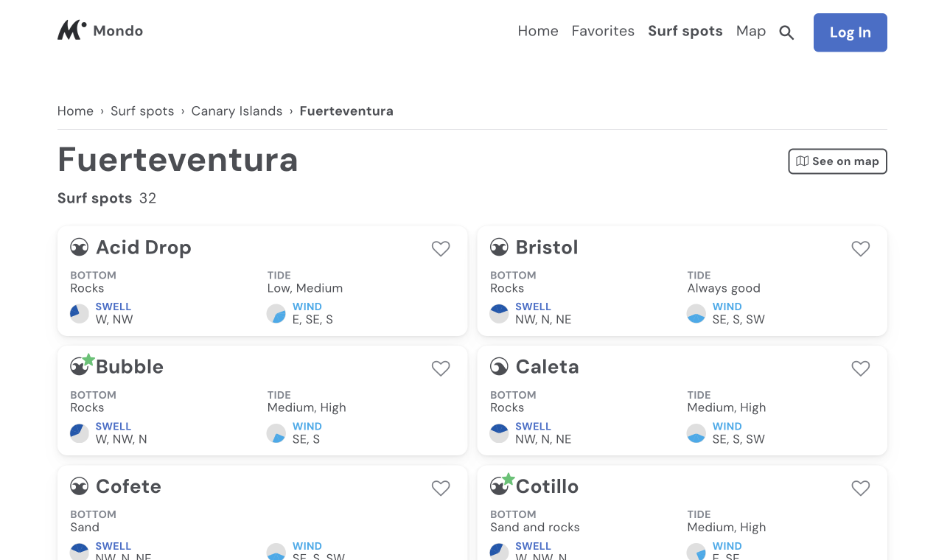Viewport: 936px width, 560px height.
Task: Click the green star badge on Bubble
Action: 88,359
